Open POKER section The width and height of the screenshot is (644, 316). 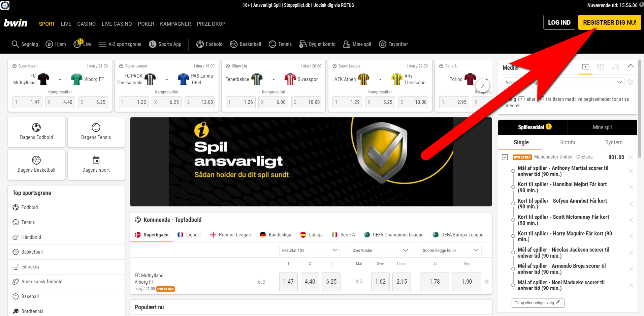146,24
